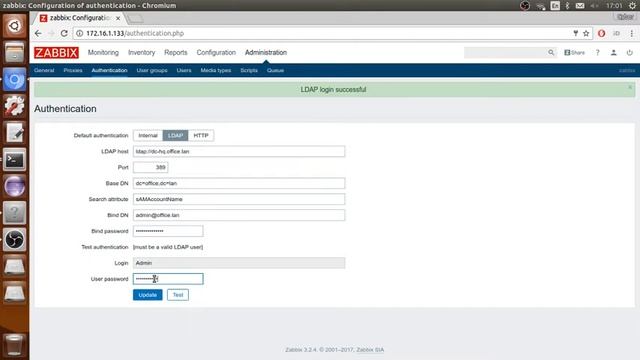The height and width of the screenshot is (360, 640).
Task: Switch to the Media types submenu
Action: coord(216,71)
